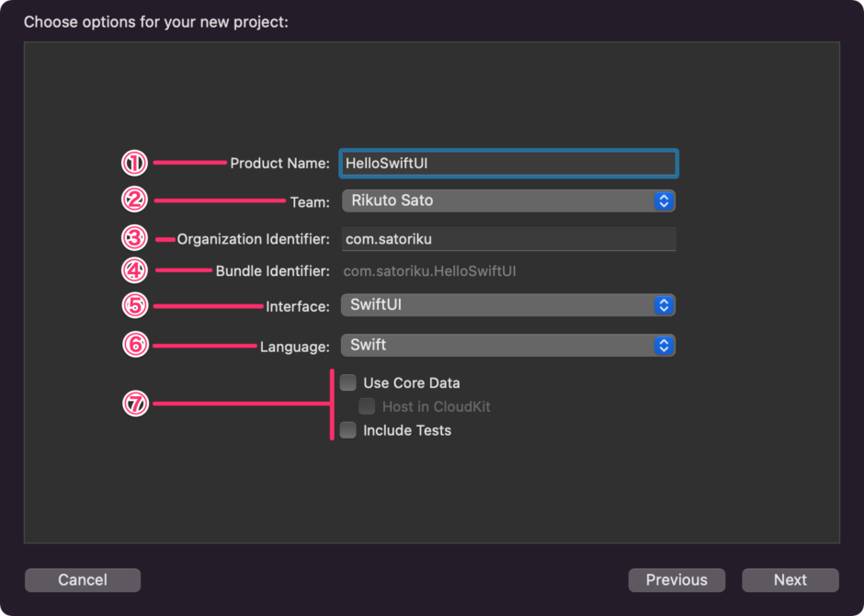Click the circled number 3 marker
This screenshot has width=864, height=616.
click(135, 238)
